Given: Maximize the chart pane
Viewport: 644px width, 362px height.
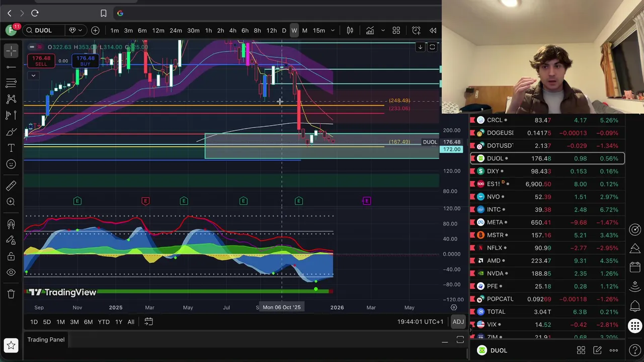Looking at the screenshot, I should click(x=432, y=47).
